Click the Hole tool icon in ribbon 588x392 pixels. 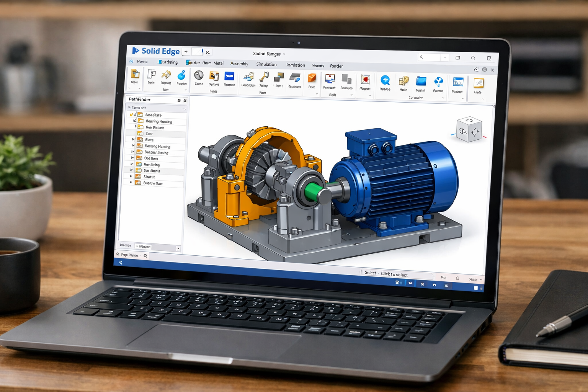point(403,81)
